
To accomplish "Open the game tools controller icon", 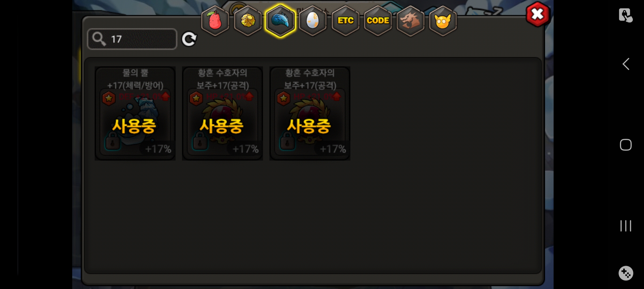I will coord(626,273).
